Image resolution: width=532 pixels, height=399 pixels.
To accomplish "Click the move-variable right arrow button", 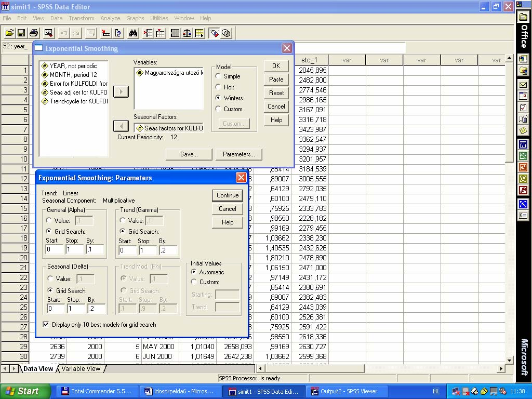I will (121, 91).
